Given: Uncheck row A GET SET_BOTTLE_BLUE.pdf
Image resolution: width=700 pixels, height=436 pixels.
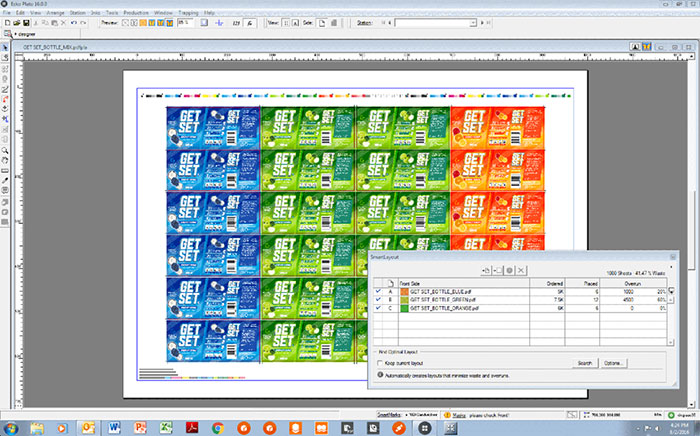Looking at the screenshot, I should pos(379,291).
